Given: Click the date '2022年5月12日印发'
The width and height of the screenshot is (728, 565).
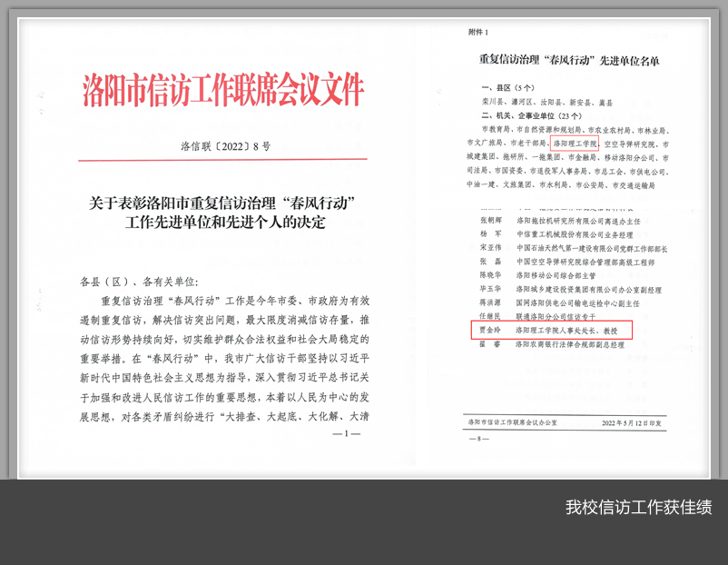Looking at the screenshot, I should (x=632, y=422).
